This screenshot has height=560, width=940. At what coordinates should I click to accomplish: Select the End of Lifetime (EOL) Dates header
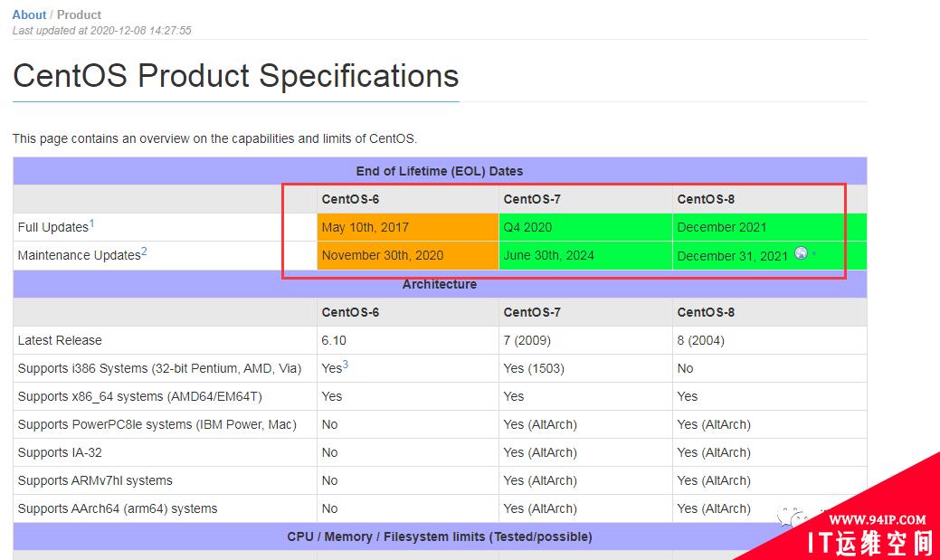click(x=440, y=171)
